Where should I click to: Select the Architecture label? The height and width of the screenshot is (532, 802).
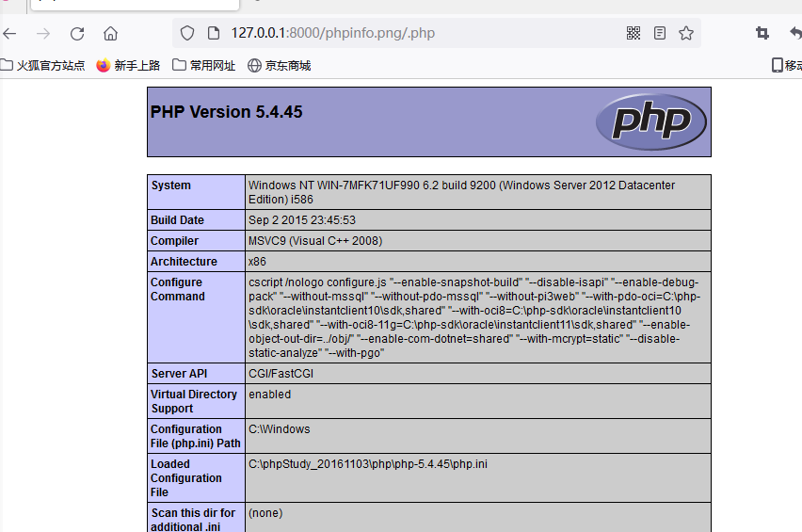pos(184,262)
